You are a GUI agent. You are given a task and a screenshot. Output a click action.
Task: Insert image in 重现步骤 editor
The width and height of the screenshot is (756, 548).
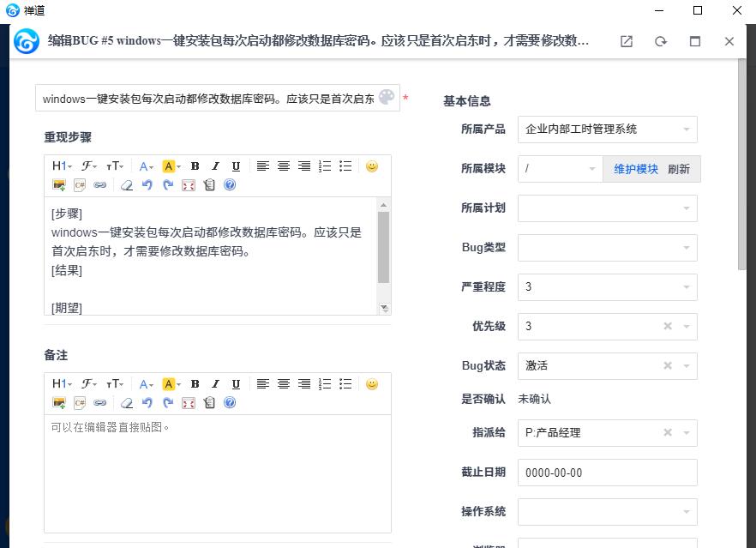coord(59,185)
